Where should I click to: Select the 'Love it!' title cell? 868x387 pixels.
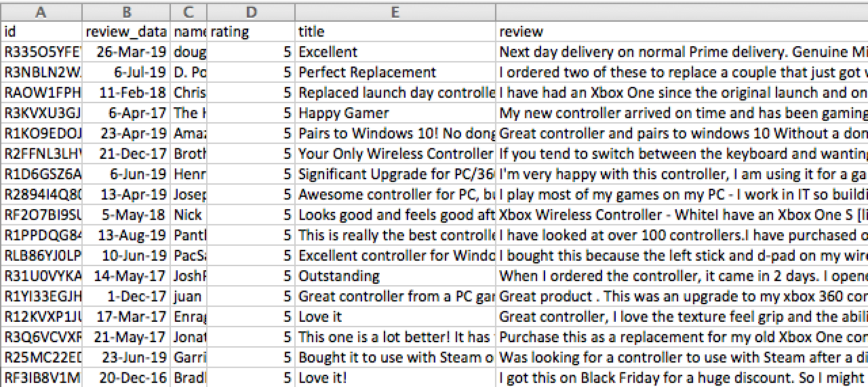pyautogui.click(x=396, y=377)
